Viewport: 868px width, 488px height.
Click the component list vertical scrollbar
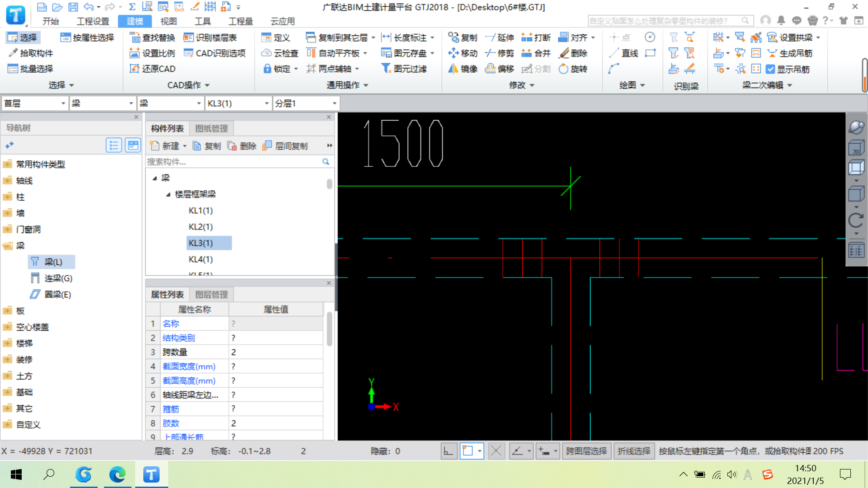(329, 184)
